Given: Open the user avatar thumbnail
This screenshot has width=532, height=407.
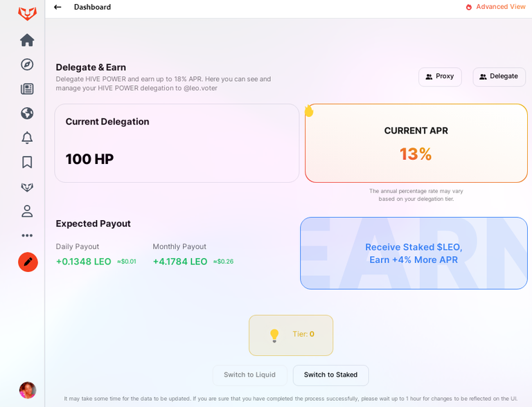Looking at the screenshot, I should [x=28, y=390].
